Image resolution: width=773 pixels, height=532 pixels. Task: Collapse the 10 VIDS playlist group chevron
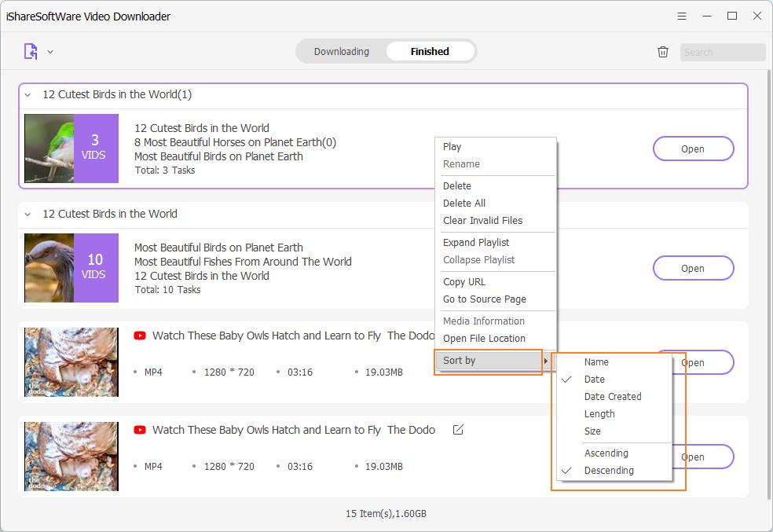28,214
